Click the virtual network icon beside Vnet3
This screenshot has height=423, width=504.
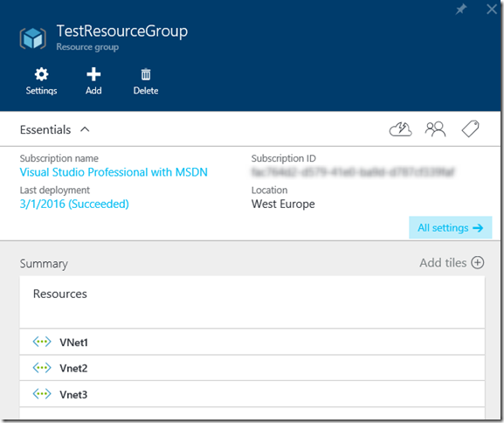pos(42,394)
